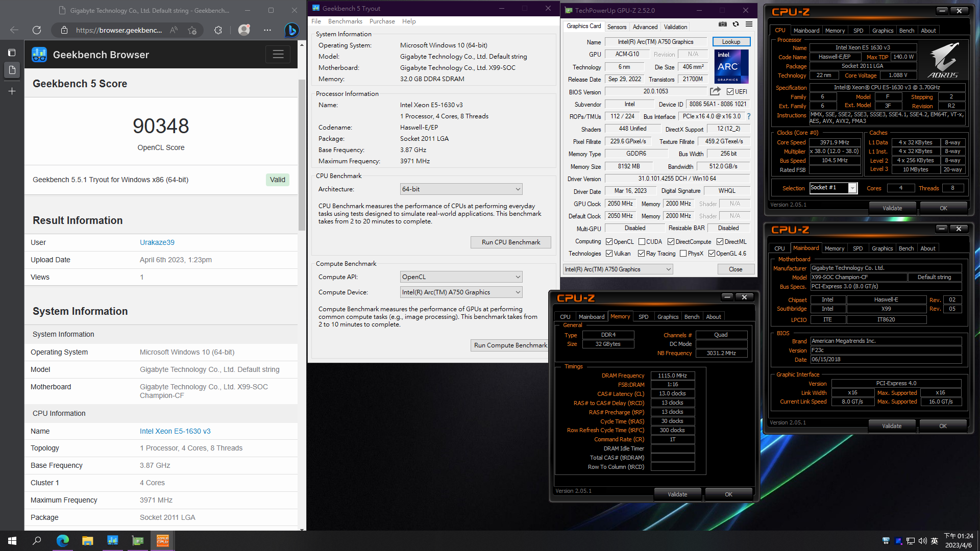Open taskbar search magnifier

(x=37, y=541)
